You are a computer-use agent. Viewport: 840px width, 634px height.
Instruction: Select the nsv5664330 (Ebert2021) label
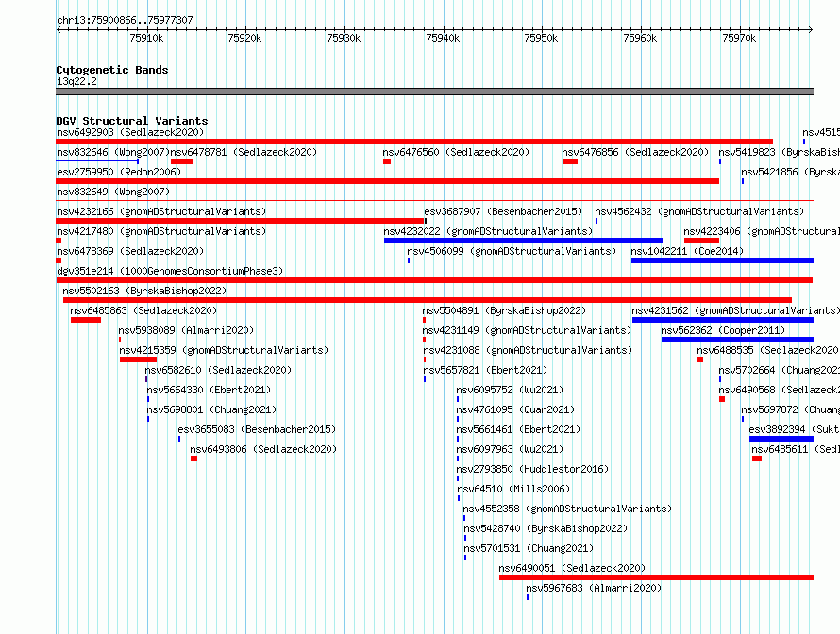pyautogui.click(x=209, y=390)
